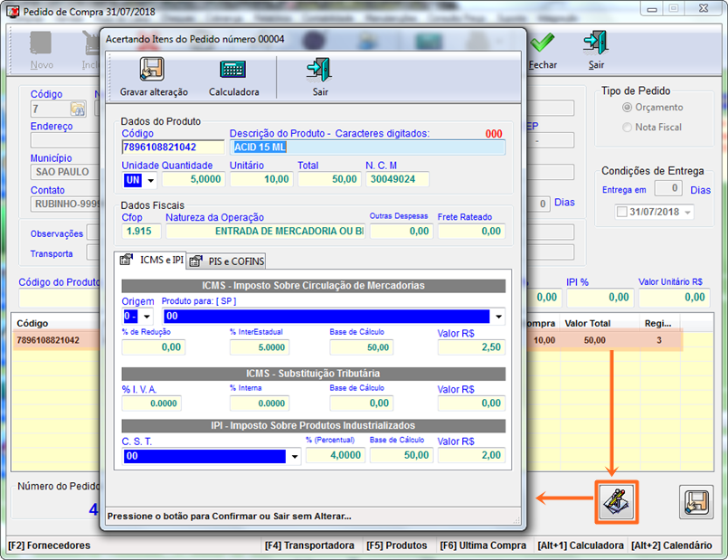Screen dimensions: 728x560
Task: Open the delivery date picker dropdown arrow
Action: point(687,213)
